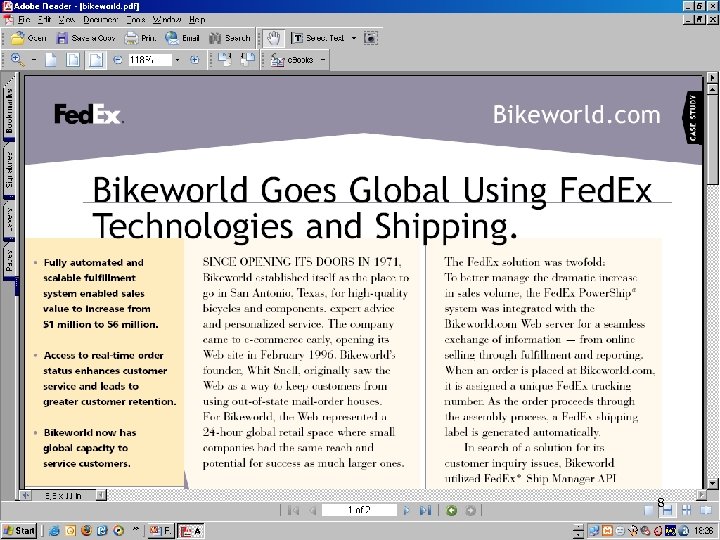
Task: Open the eBooks toolbar button
Action: click(292, 60)
